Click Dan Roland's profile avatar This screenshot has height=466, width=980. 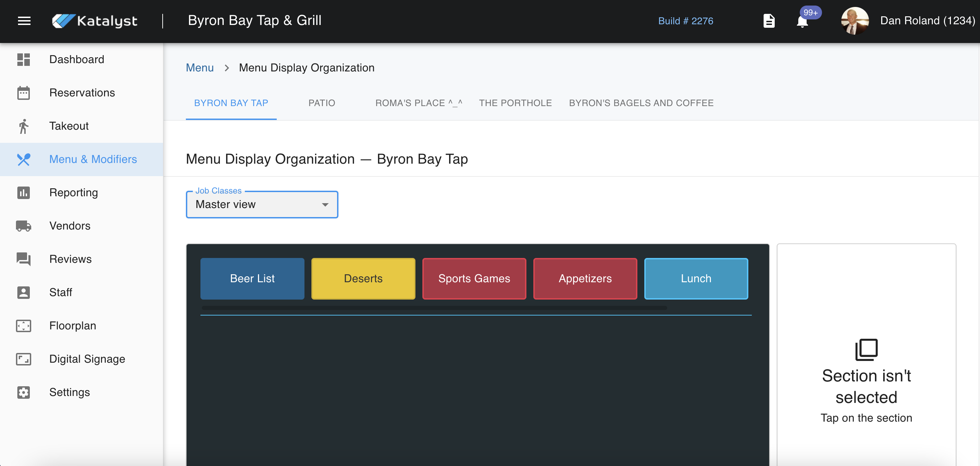pos(854,21)
